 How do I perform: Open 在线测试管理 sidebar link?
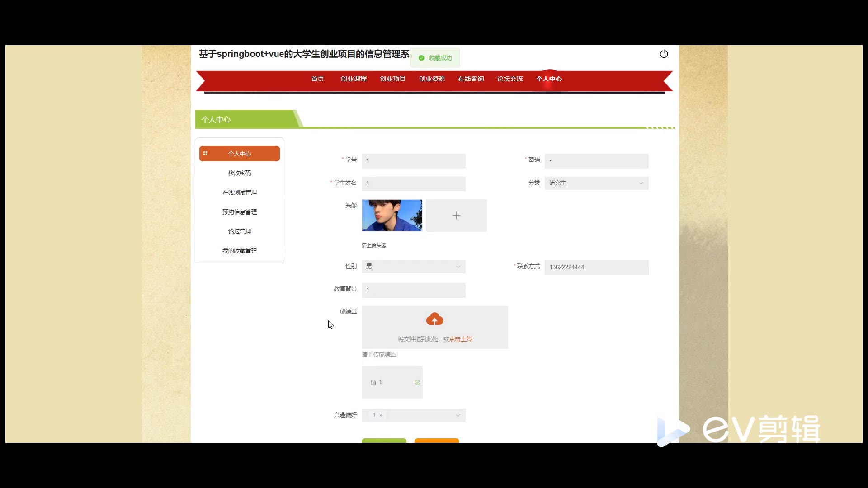coord(240,192)
